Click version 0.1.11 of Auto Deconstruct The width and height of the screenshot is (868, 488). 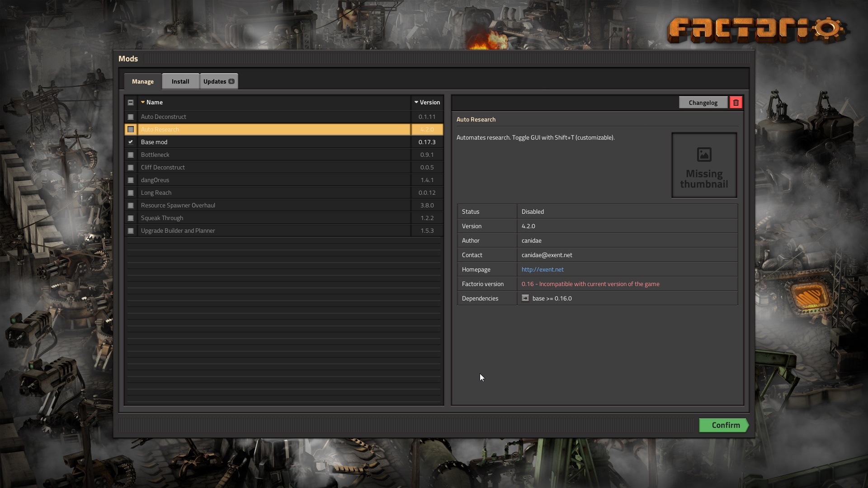(x=427, y=117)
